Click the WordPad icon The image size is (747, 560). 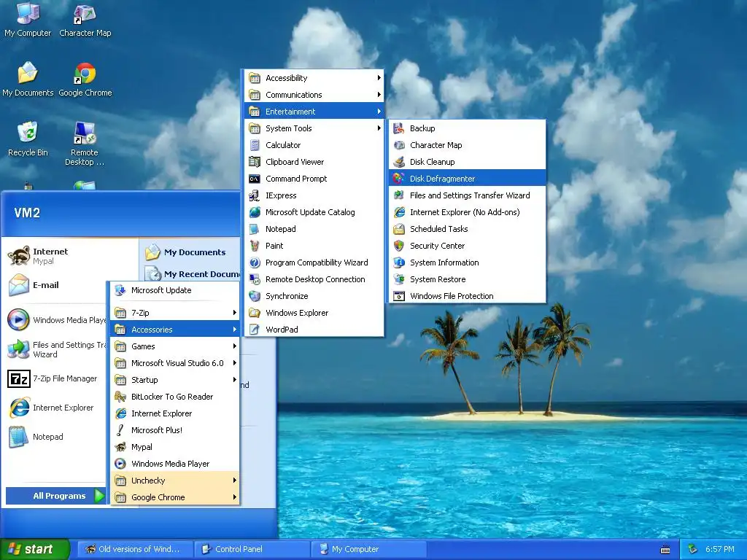pos(255,330)
